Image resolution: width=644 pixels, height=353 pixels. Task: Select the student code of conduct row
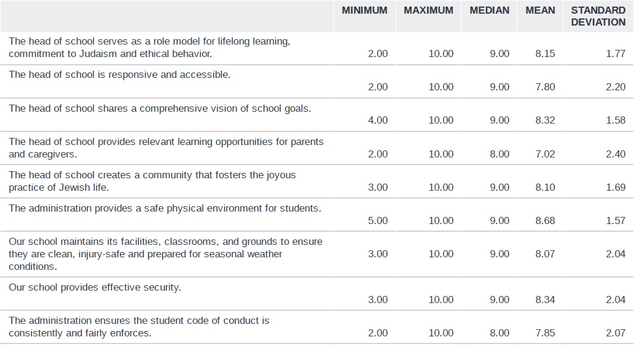317,327
